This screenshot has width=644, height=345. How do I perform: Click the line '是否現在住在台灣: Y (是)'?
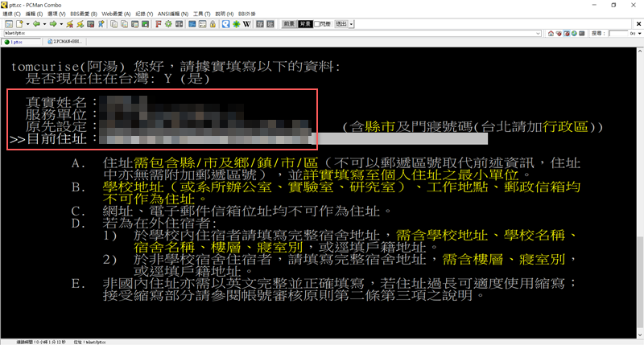118,78
